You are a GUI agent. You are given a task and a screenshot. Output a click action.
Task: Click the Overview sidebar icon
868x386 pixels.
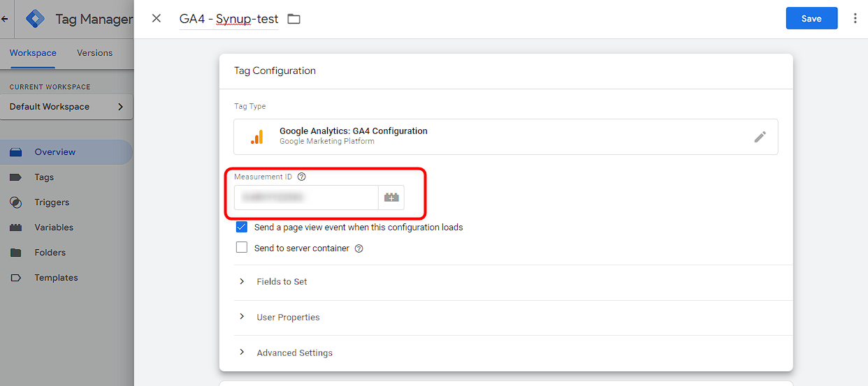pos(15,152)
